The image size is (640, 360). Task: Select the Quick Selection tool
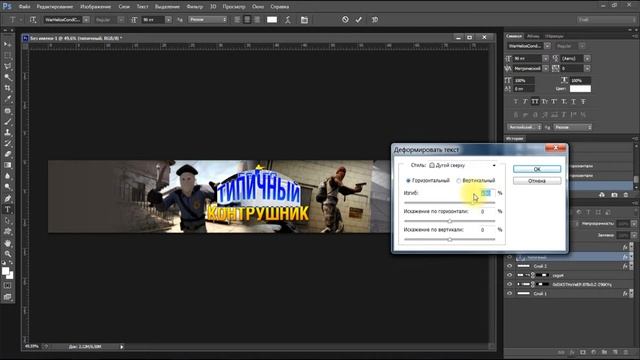pyautogui.click(x=7, y=77)
